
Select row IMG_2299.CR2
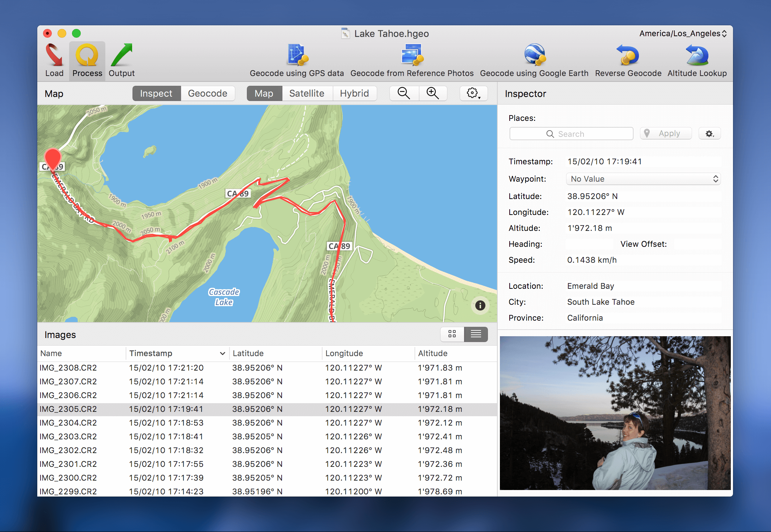tap(267, 491)
